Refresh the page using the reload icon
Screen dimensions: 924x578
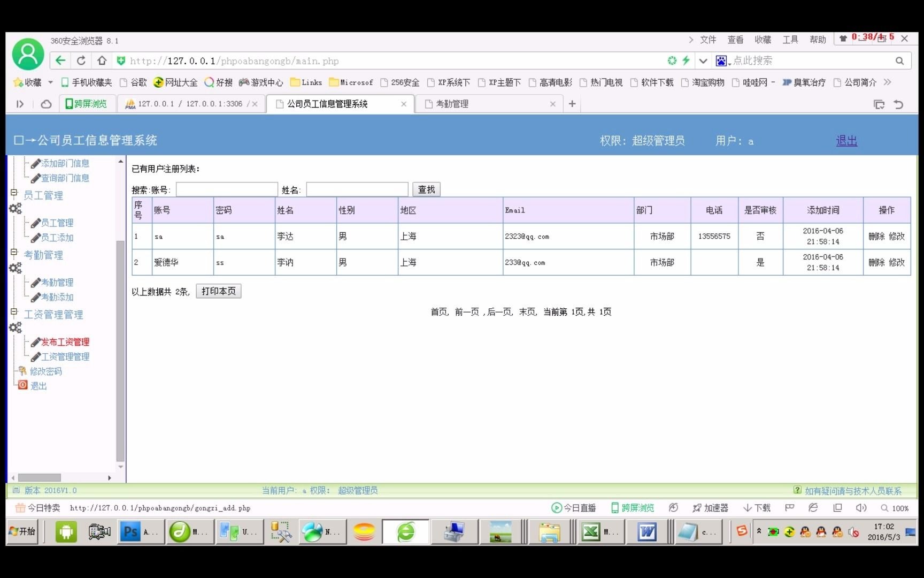81,60
